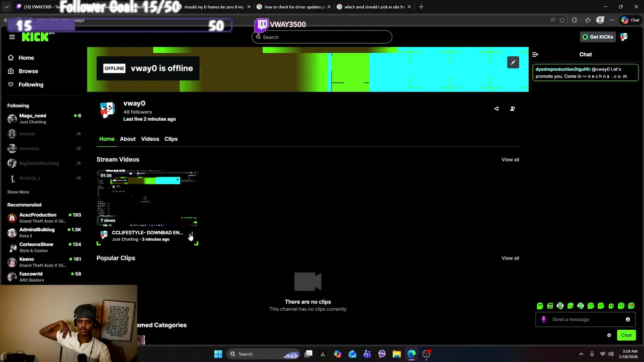The height and width of the screenshot is (362, 644).
Task: Click the dyedreproduction3tguf4i chat message
Action: click(x=586, y=73)
